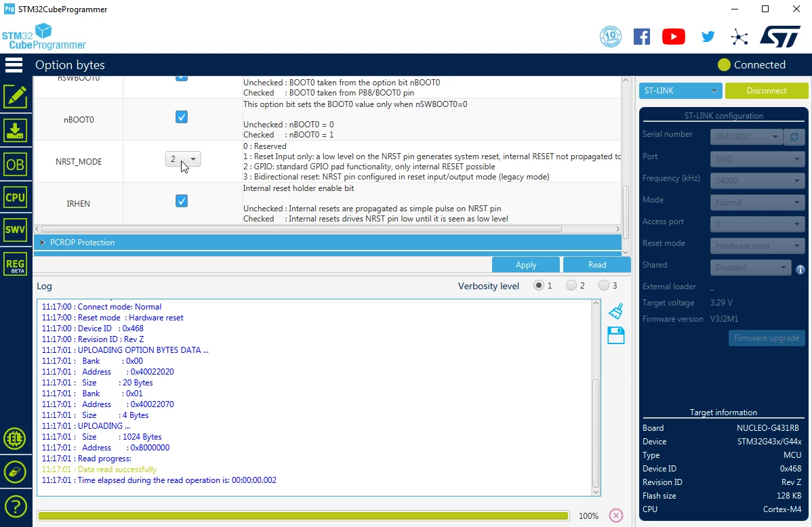The image size is (812, 527).
Task: Open the REG beta registers icon
Action: click(x=16, y=265)
